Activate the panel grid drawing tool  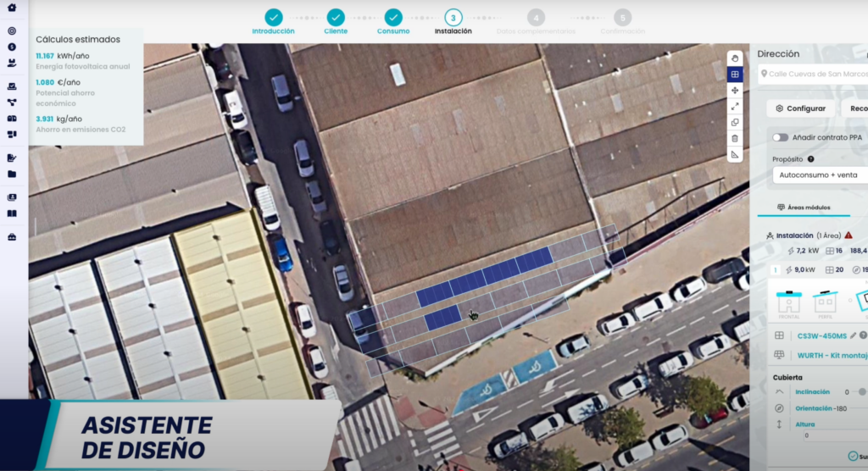coord(735,74)
